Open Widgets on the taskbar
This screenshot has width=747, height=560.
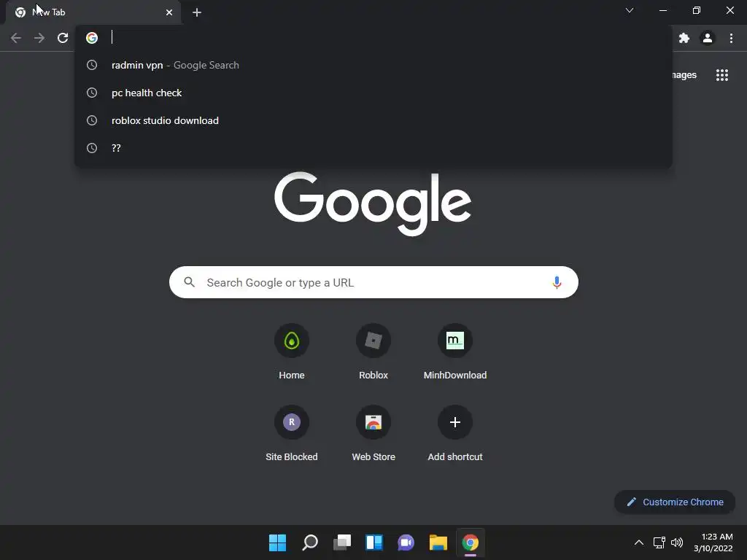(374, 542)
